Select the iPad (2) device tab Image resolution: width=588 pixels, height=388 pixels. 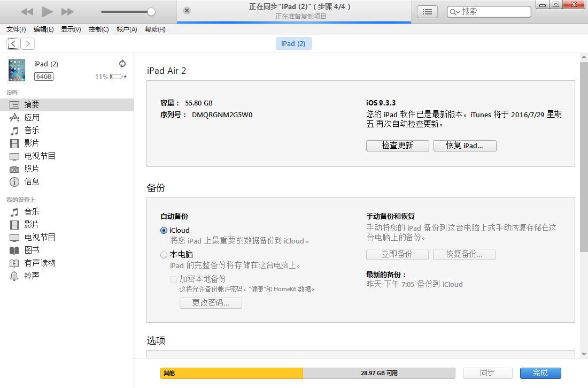(x=293, y=43)
